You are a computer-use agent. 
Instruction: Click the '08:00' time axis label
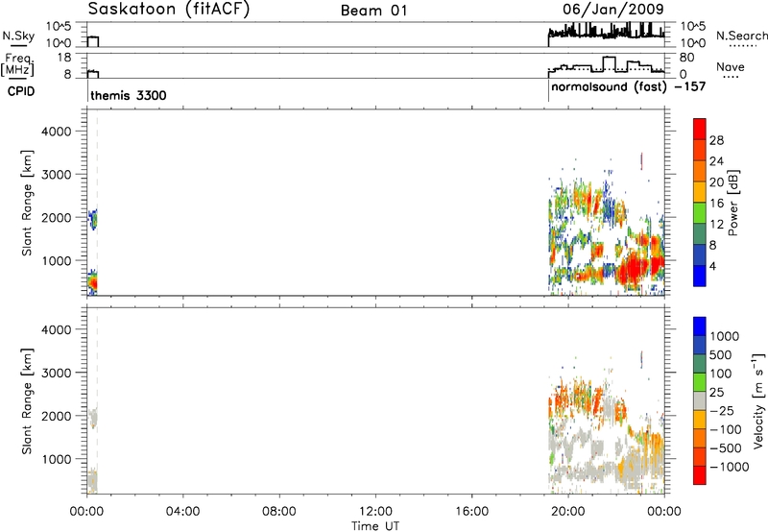point(278,512)
